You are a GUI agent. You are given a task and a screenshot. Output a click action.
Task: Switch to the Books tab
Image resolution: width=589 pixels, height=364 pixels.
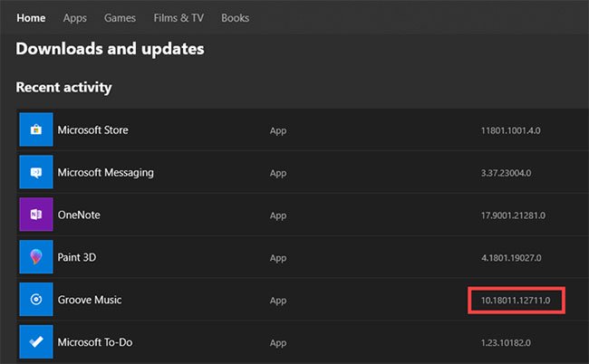coord(236,18)
